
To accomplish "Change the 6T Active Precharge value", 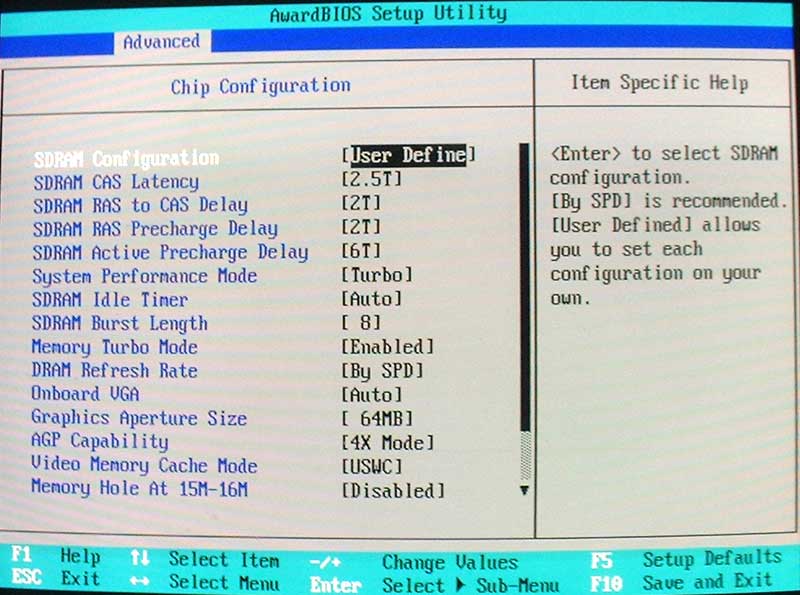I will click(x=361, y=251).
